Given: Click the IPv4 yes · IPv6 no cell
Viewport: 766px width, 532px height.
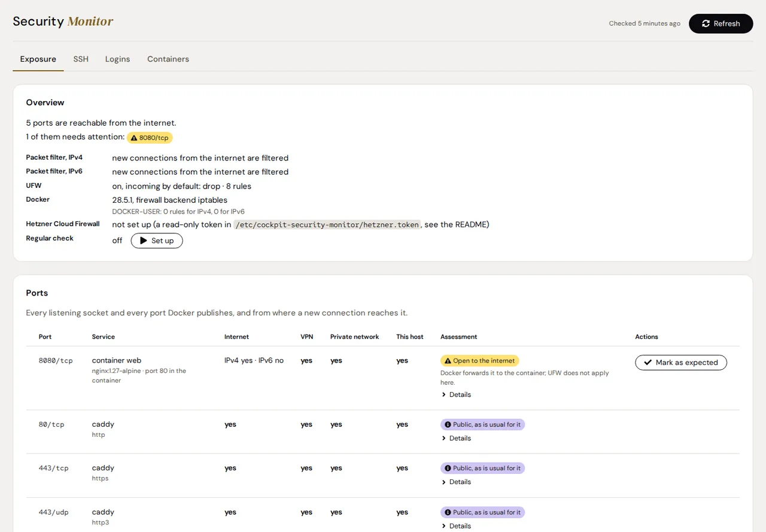Looking at the screenshot, I should 254,360.
